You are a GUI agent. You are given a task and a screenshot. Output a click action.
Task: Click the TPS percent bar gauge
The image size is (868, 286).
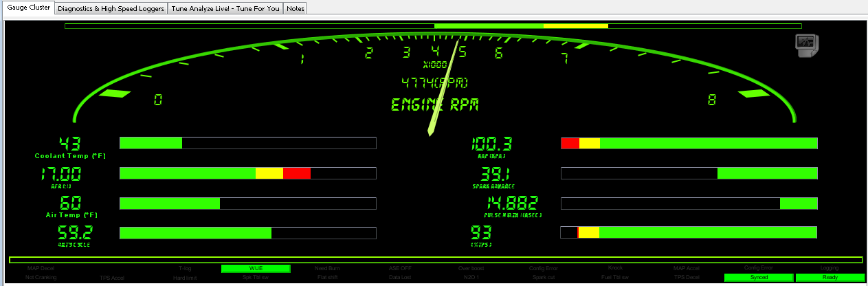[689, 232]
